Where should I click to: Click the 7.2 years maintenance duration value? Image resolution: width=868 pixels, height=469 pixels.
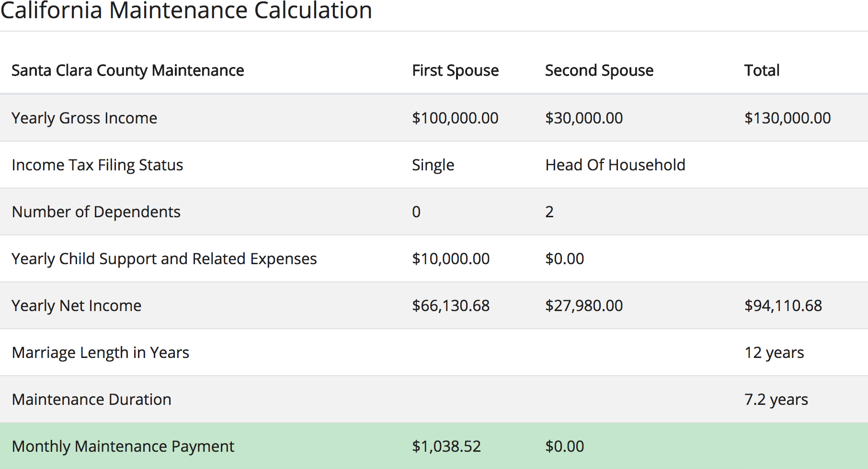point(776,399)
